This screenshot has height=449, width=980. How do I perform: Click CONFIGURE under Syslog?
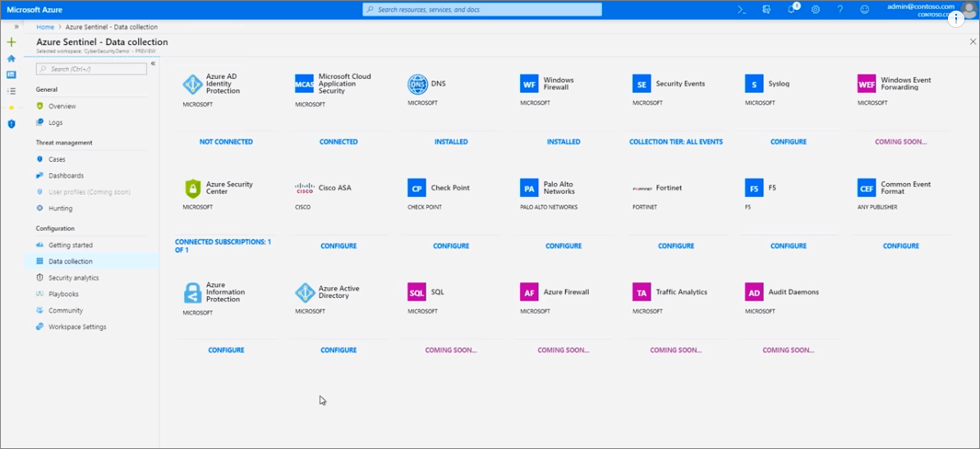click(789, 142)
